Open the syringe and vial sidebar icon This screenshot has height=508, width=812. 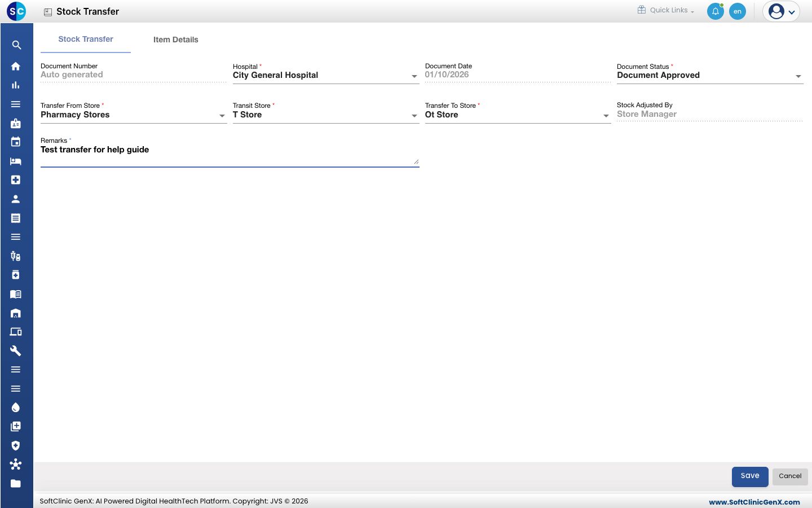pyautogui.click(x=16, y=256)
